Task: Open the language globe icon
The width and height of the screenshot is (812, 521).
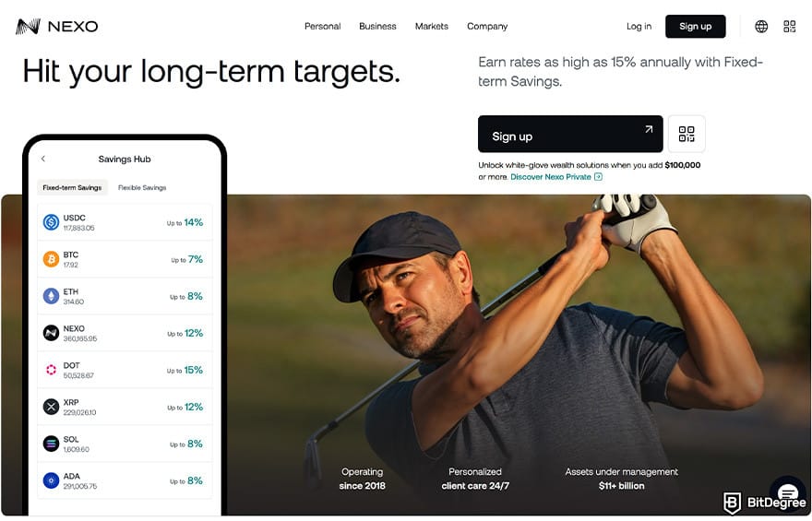Action: (761, 27)
